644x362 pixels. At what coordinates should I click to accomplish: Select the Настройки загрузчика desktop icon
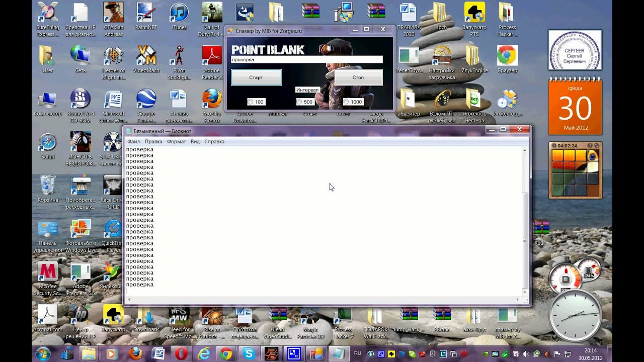pos(441,62)
